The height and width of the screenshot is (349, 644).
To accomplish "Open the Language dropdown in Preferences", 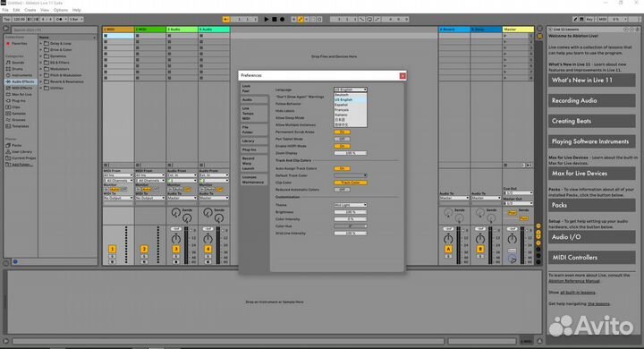I will pyautogui.click(x=351, y=89).
